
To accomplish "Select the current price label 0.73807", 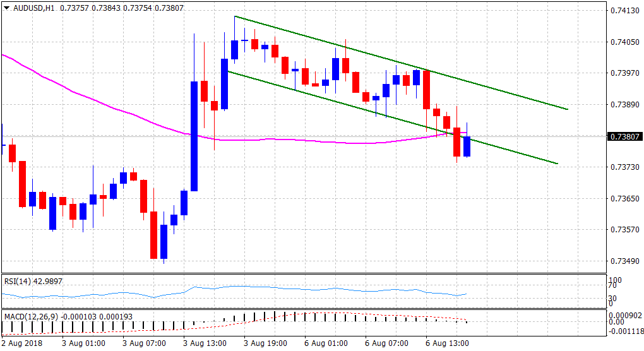I will pyautogui.click(x=625, y=136).
